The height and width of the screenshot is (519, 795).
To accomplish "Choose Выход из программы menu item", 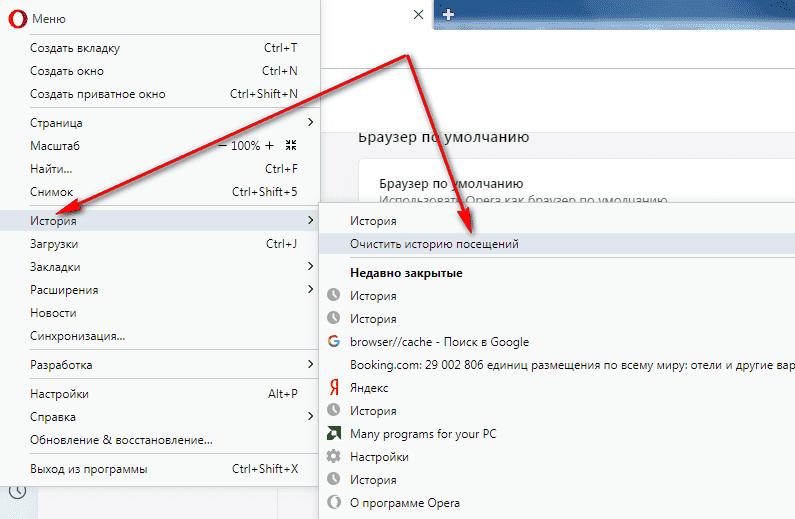I will 159,469.
